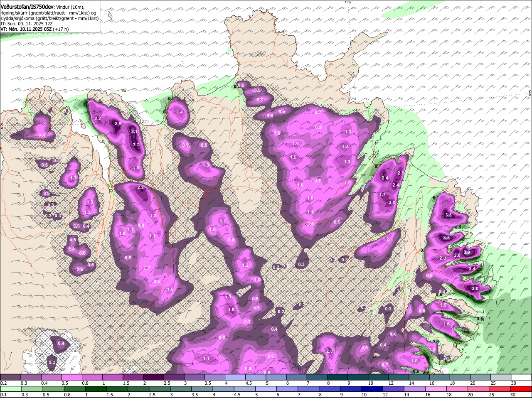Click the 0.1 label in the lower legend

[4, 395]
